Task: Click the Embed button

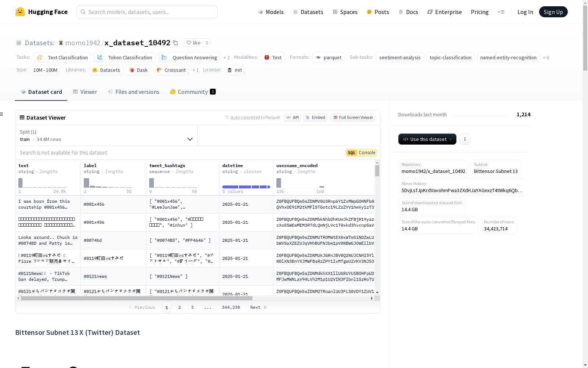Action: pos(315,117)
